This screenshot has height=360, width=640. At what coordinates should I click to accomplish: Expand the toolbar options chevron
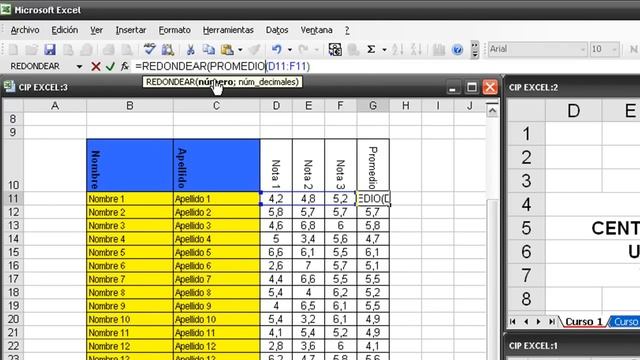coord(475,50)
